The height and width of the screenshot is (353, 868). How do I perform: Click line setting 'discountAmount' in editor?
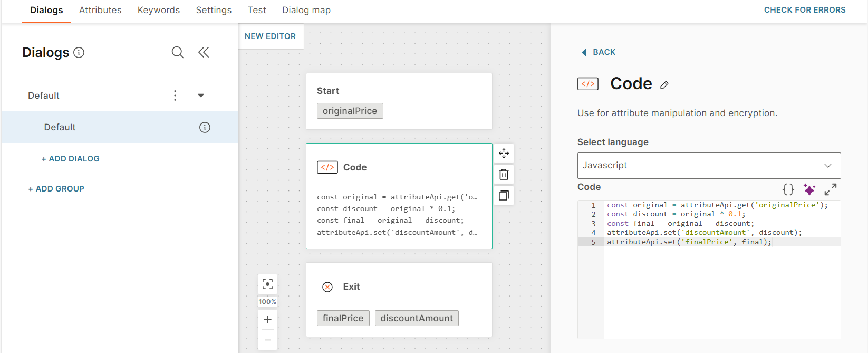pos(704,233)
